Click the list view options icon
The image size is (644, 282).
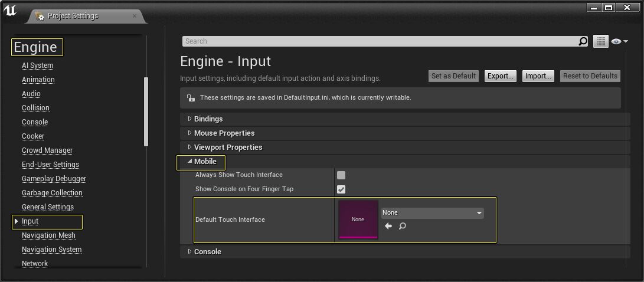(x=600, y=41)
